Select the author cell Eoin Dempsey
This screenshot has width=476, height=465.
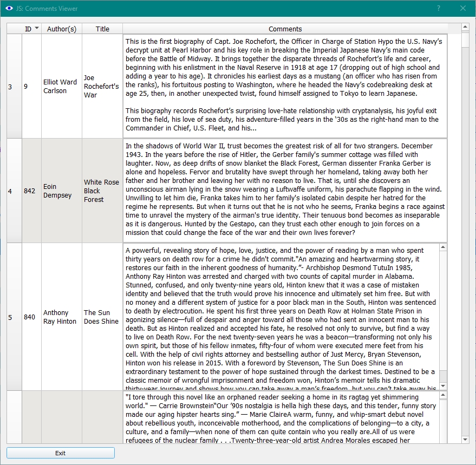point(62,191)
